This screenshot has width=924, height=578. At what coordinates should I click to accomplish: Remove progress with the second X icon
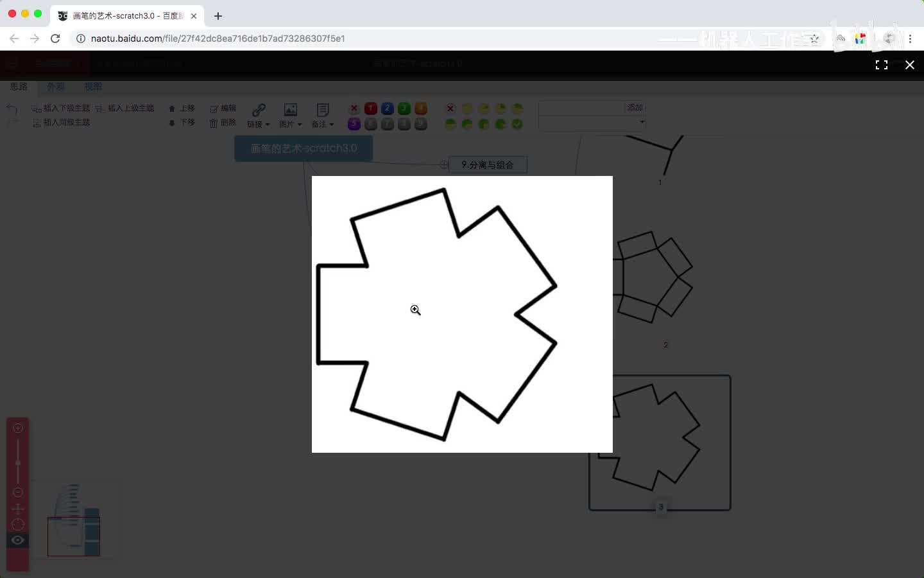(x=450, y=109)
